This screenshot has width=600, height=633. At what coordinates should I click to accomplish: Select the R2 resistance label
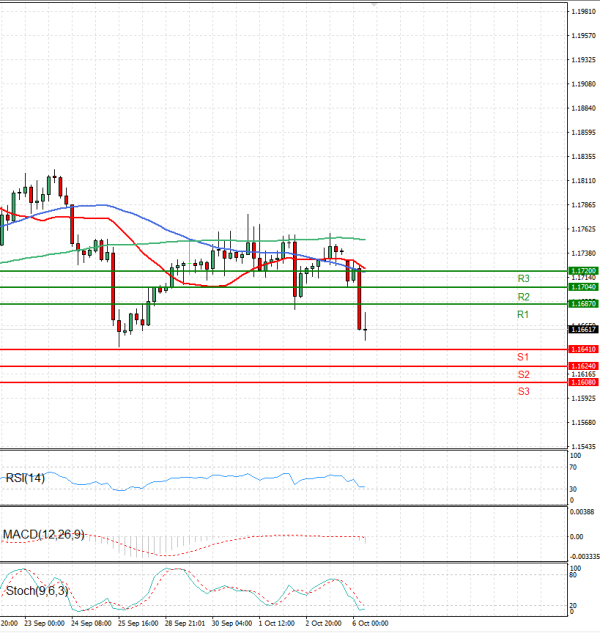pos(523,297)
